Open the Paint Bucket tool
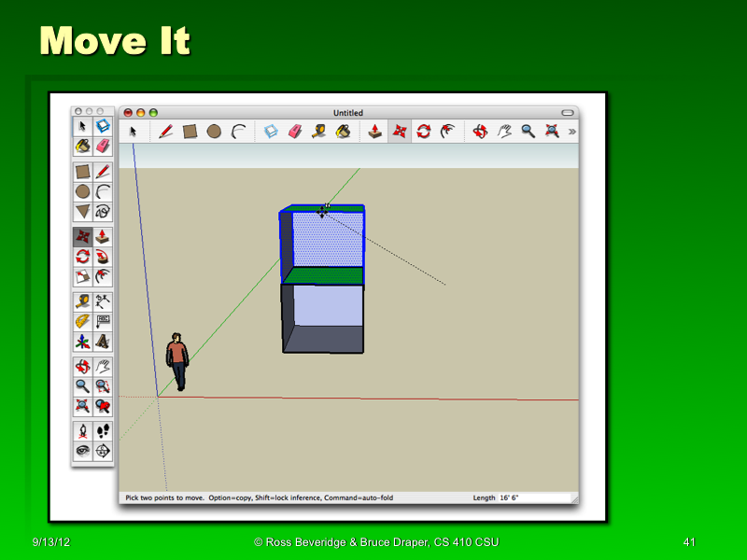This screenshot has width=747, height=560. (343, 132)
